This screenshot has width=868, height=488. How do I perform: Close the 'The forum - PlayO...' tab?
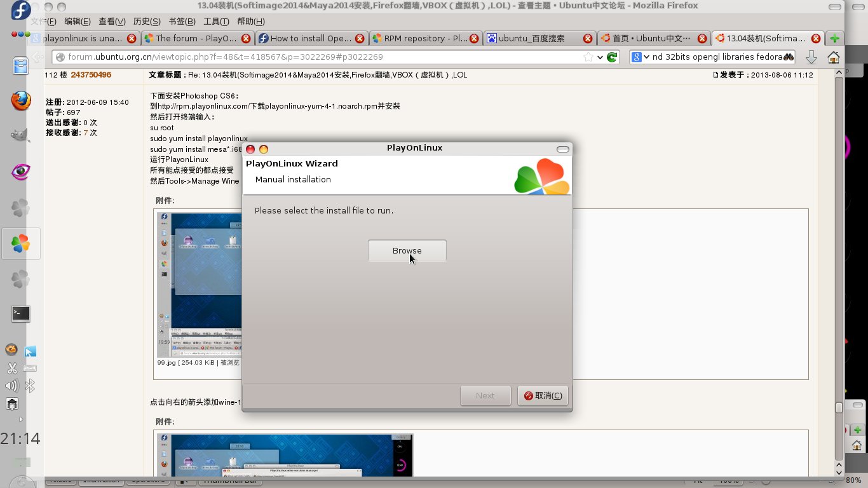click(x=245, y=38)
